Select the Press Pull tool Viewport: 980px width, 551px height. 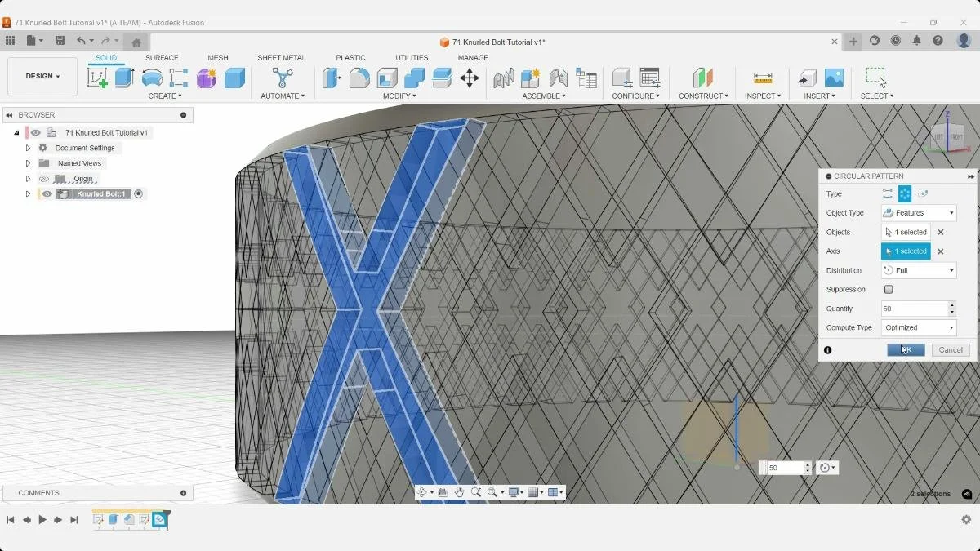(x=332, y=78)
